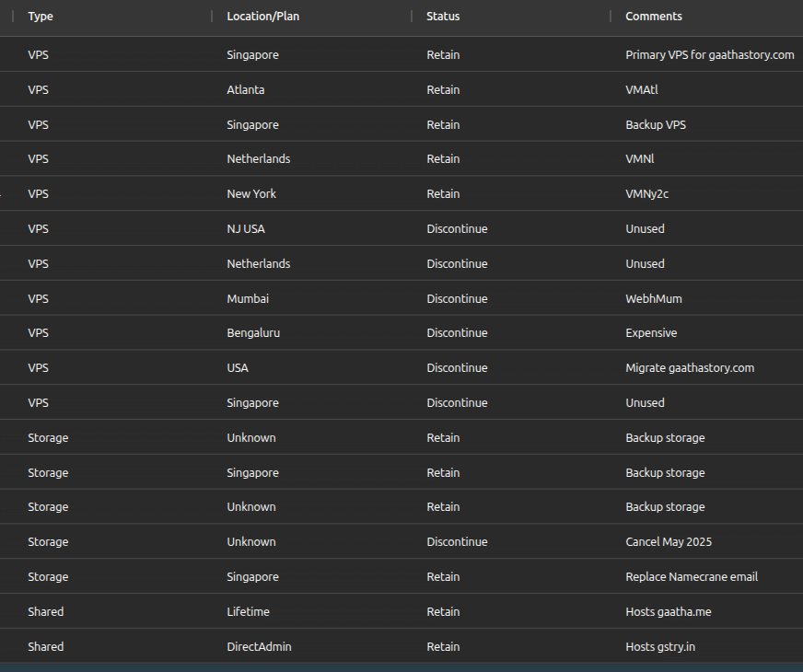Click the 'Hosts gstry.in' comment cell

click(x=660, y=647)
